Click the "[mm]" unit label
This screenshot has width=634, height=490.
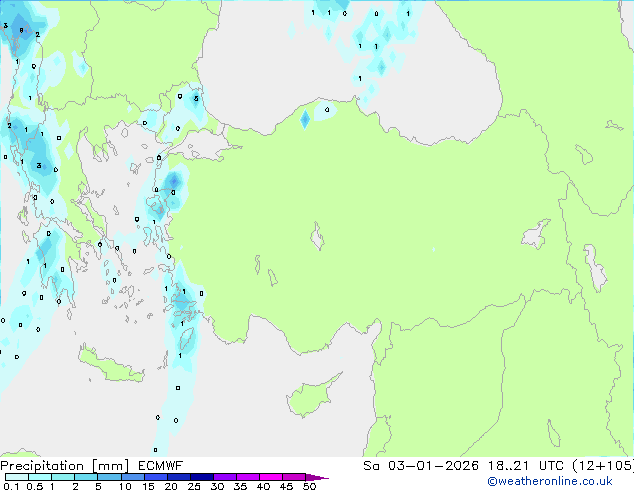click(x=111, y=466)
